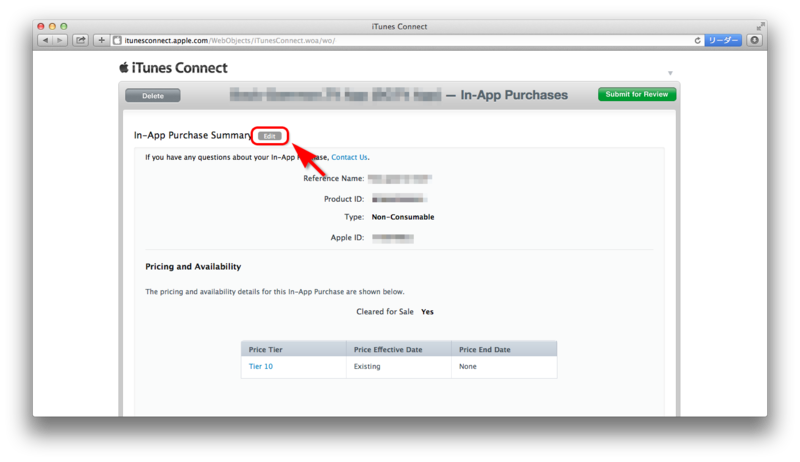The image size is (800, 462).
Task: Open the Safari share button
Action: click(x=81, y=40)
